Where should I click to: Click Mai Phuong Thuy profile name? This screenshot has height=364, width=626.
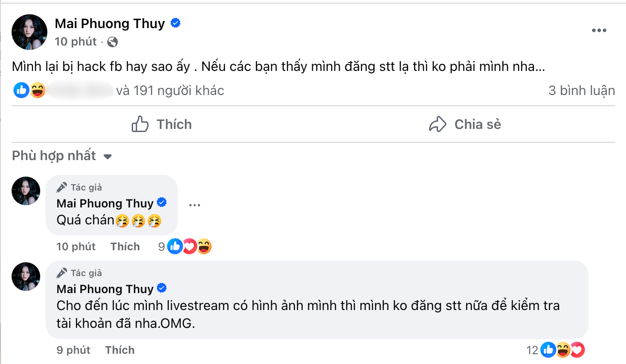coord(109,23)
